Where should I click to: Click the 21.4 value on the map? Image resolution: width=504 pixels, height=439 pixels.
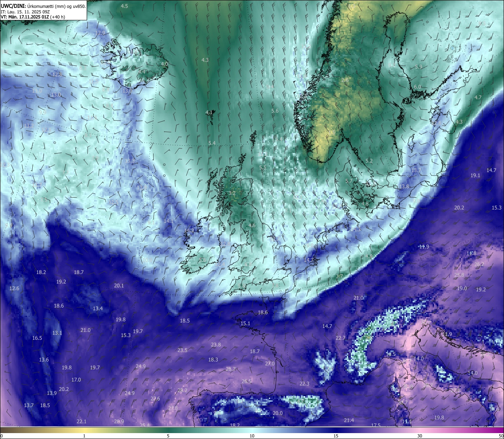coord(349,420)
